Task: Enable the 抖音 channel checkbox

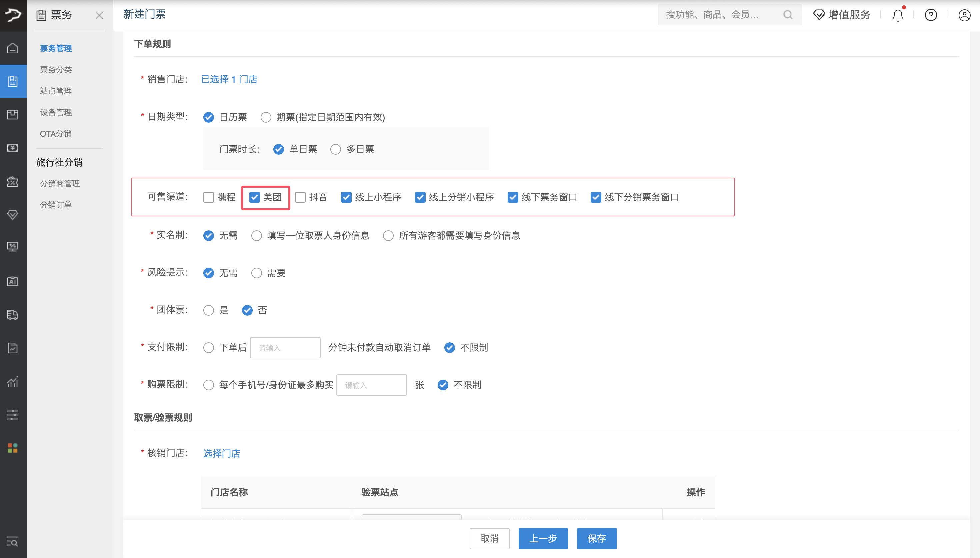Action: pos(300,197)
